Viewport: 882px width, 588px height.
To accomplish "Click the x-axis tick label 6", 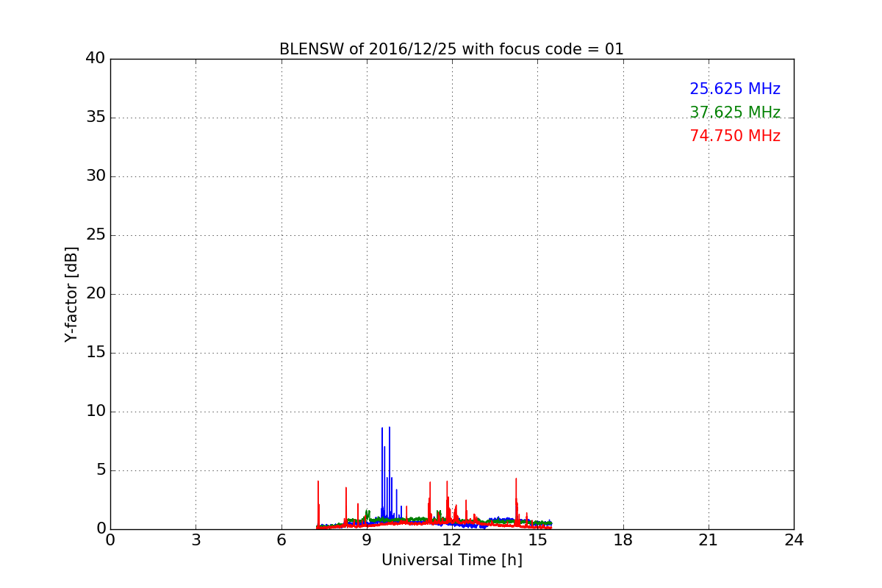I will coord(282,540).
